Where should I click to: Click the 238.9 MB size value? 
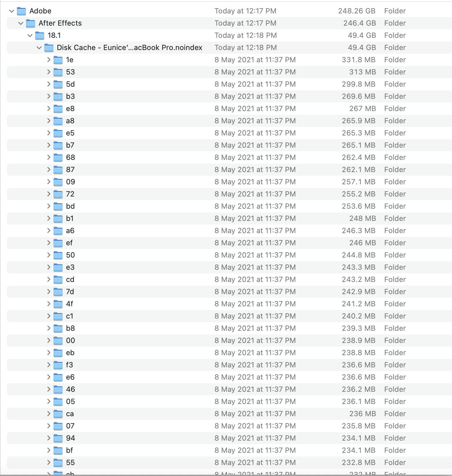[x=359, y=341]
